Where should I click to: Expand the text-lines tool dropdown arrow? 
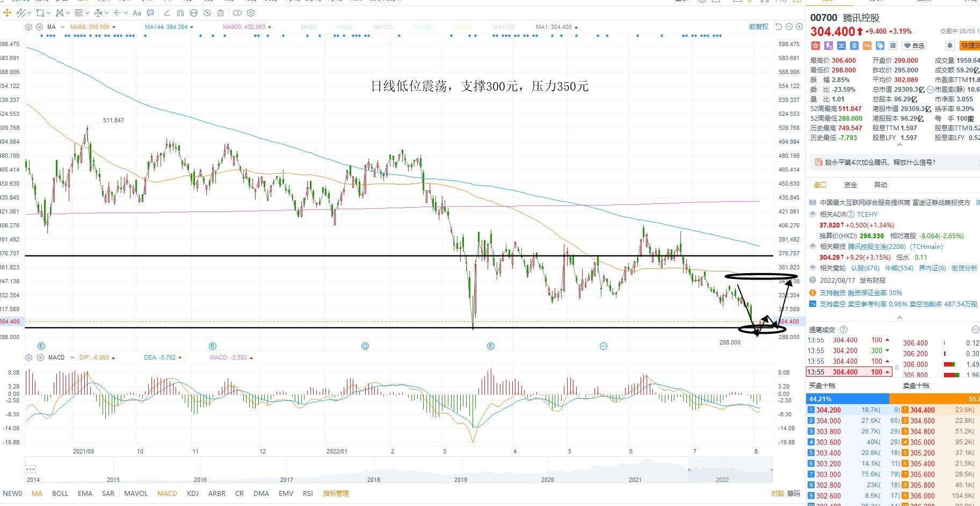pos(88,12)
